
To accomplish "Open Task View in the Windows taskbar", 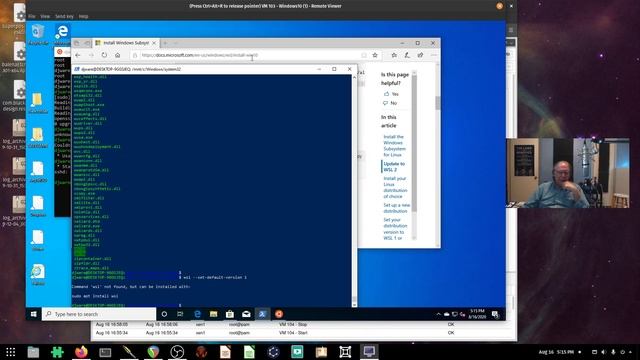I will coord(180,314).
